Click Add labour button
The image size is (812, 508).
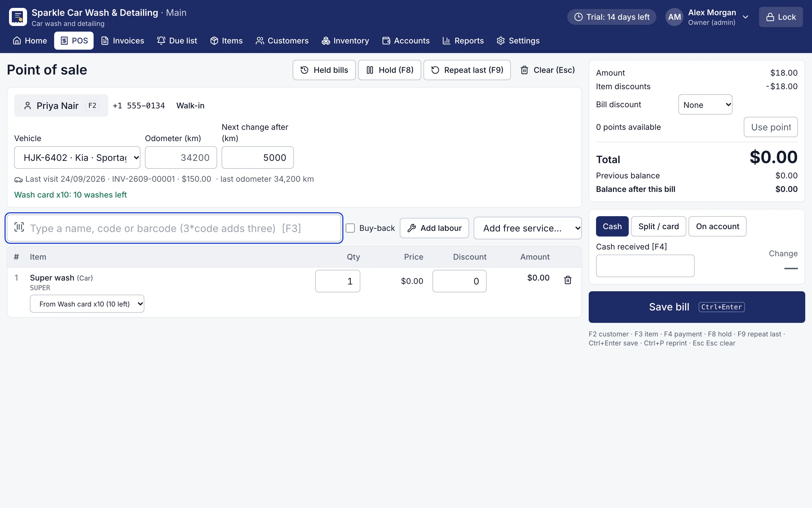[434, 228]
